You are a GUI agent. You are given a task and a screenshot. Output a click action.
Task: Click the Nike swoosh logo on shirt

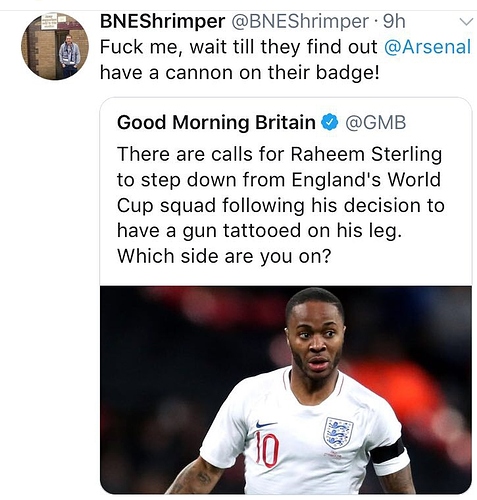pyautogui.click(x=266, y=425)
